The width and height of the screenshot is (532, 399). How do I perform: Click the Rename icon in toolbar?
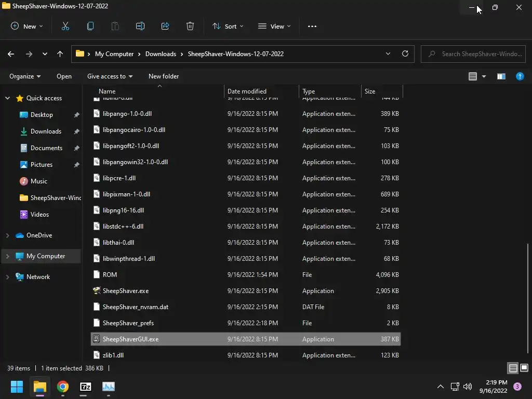140,26
